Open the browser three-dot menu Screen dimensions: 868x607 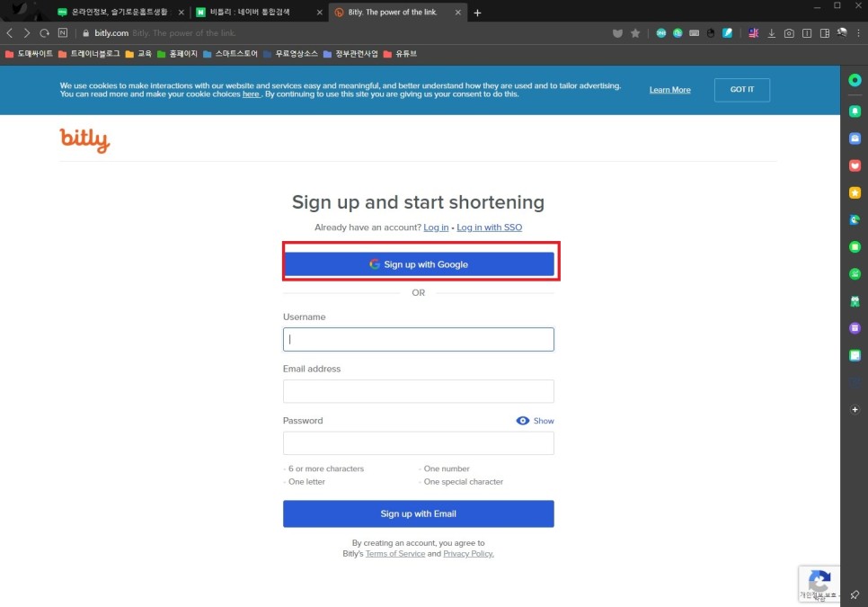[859, 33]
